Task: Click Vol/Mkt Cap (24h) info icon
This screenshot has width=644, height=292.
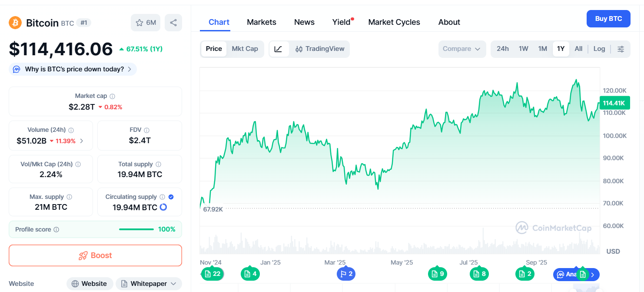Action: (78, 164)
